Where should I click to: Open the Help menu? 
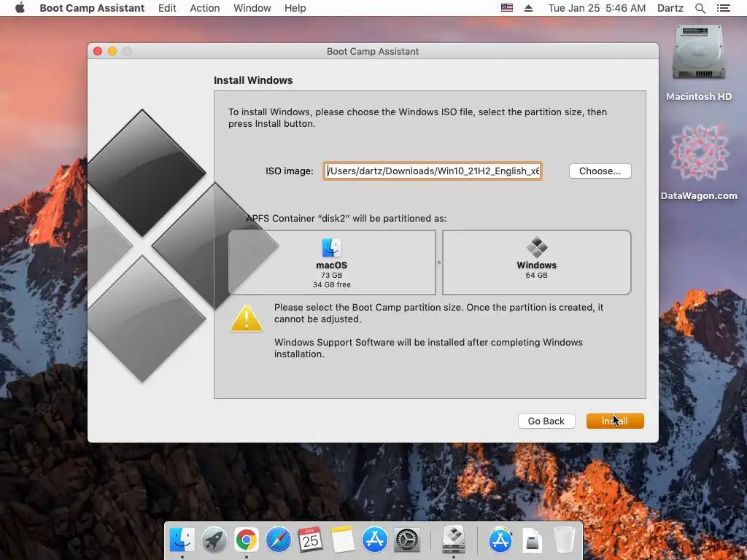[x=295, y=8]
